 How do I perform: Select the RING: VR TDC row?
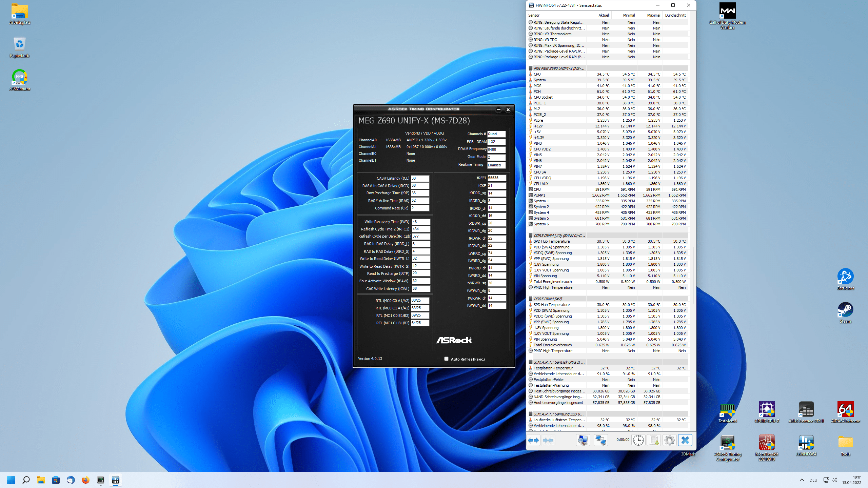(608, 40)
